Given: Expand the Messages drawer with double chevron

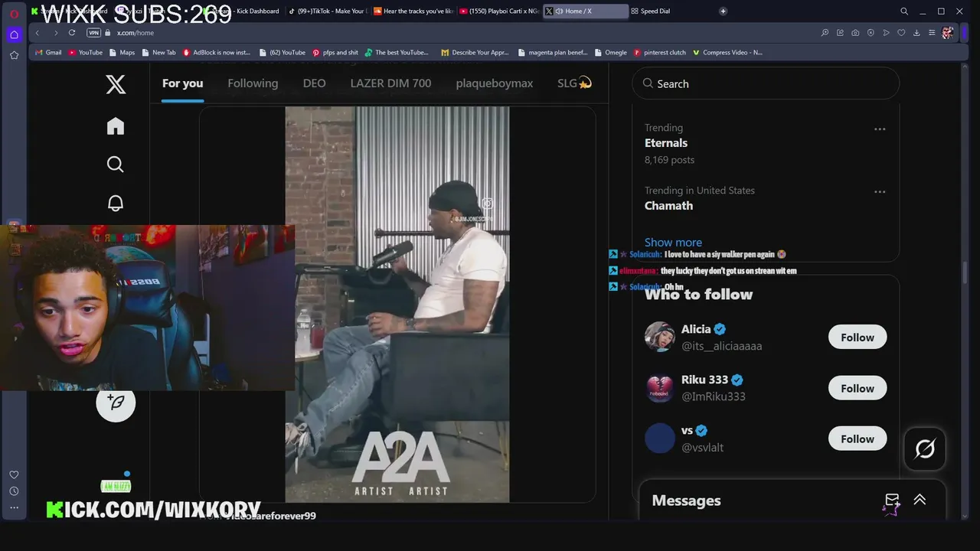Looking at the screenshot, I should point(920,500).
